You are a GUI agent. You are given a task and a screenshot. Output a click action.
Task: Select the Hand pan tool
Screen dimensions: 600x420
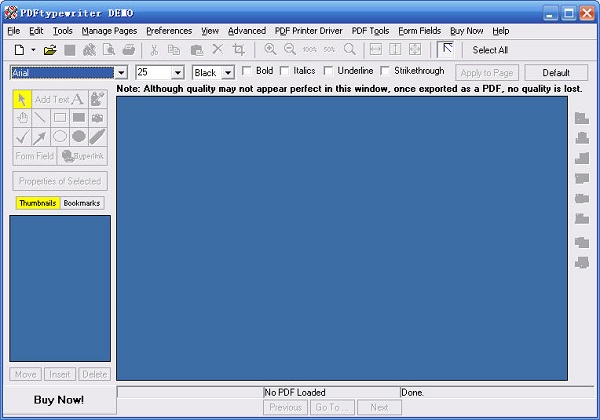[22, 118]
